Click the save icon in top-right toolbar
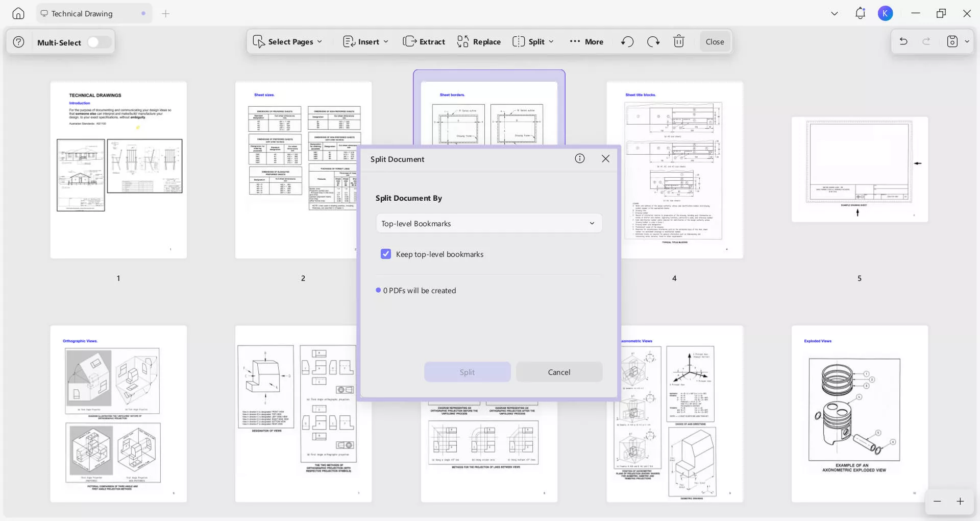 (952, 41)
